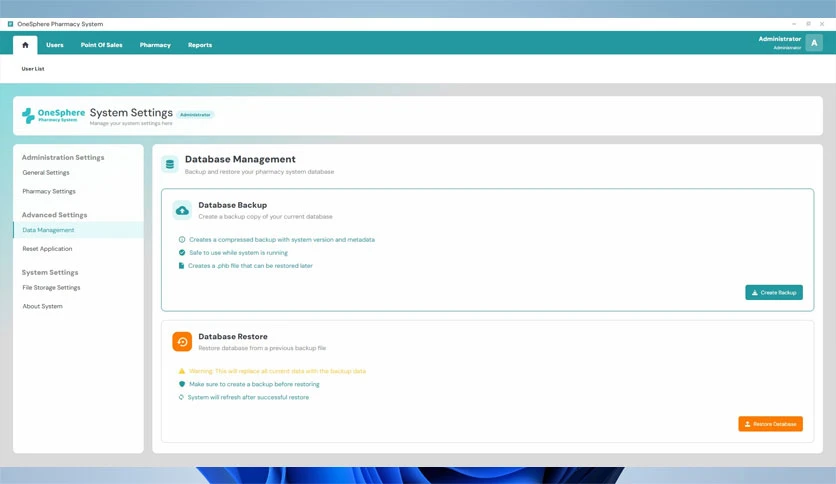Screen dimensions: 836x484
Task: Open the Pharmacy menu
Action: pos(155,45)
